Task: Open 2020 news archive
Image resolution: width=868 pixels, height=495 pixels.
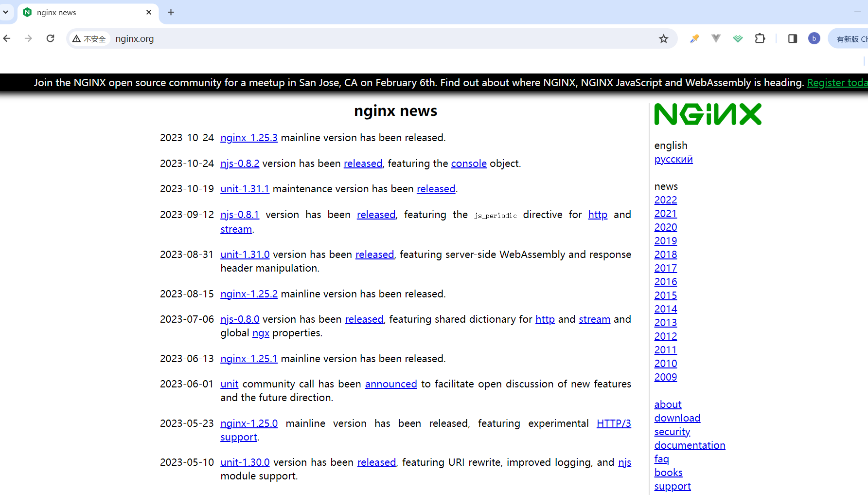Action: pos(666,227)
